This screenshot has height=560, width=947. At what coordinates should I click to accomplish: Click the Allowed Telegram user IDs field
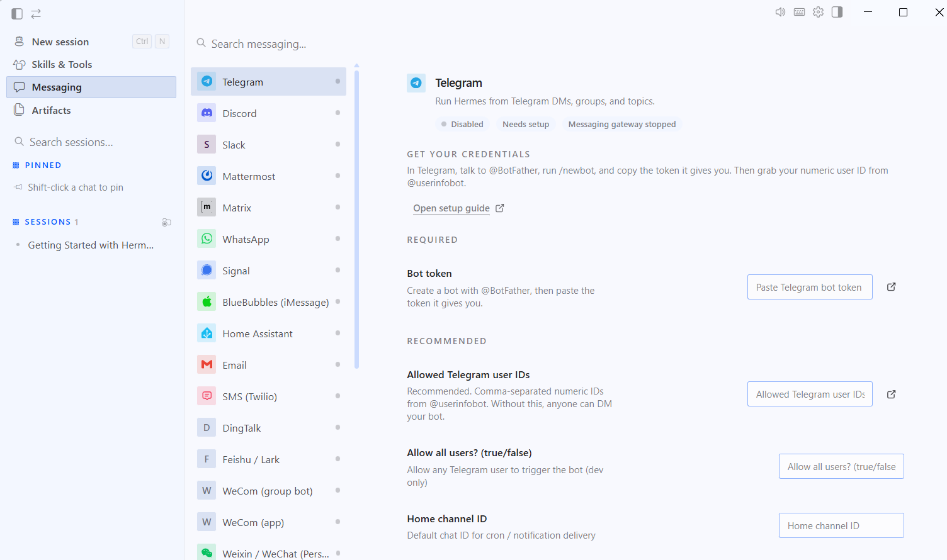click(x=810, y=394)
